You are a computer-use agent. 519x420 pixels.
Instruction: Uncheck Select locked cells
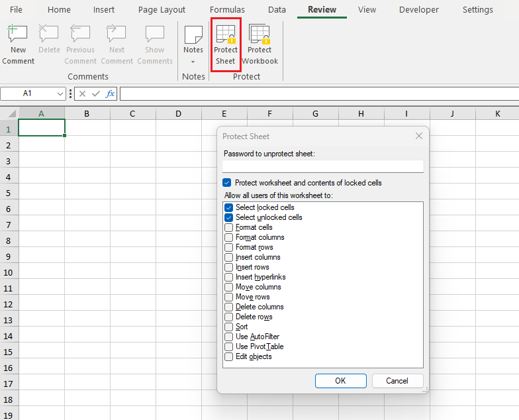(x=229, y=208)
